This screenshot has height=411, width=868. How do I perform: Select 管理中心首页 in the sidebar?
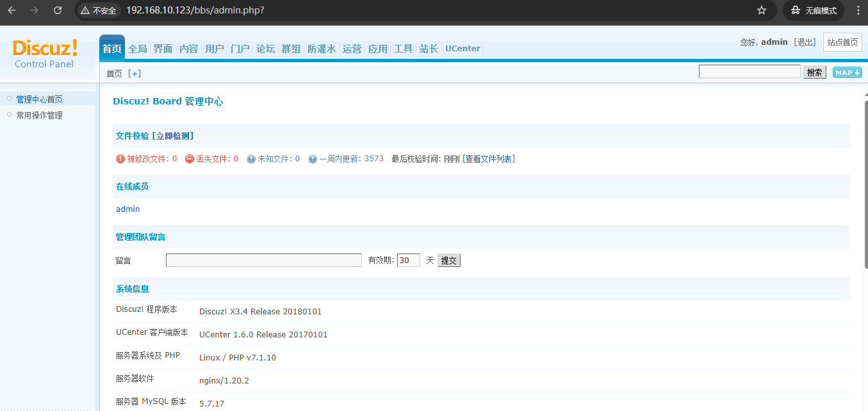[x=39, y=99]
